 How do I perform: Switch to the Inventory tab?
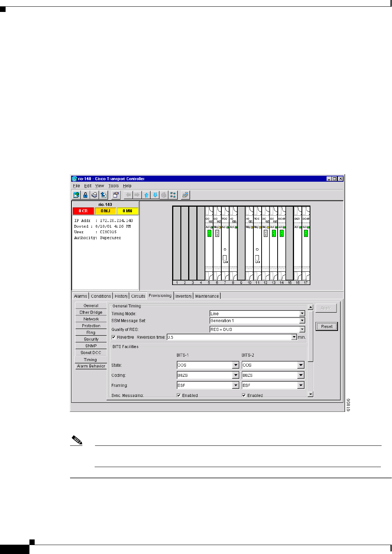pos(184,296)
